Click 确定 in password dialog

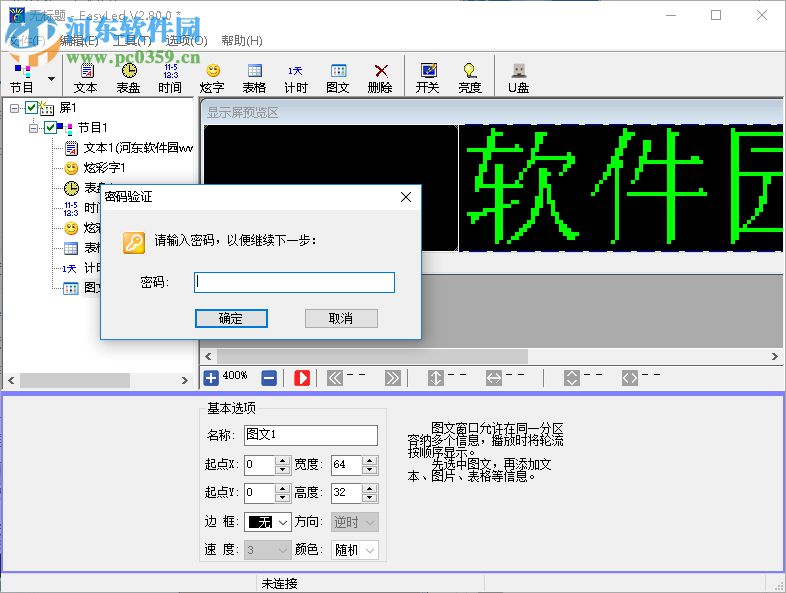231,318
